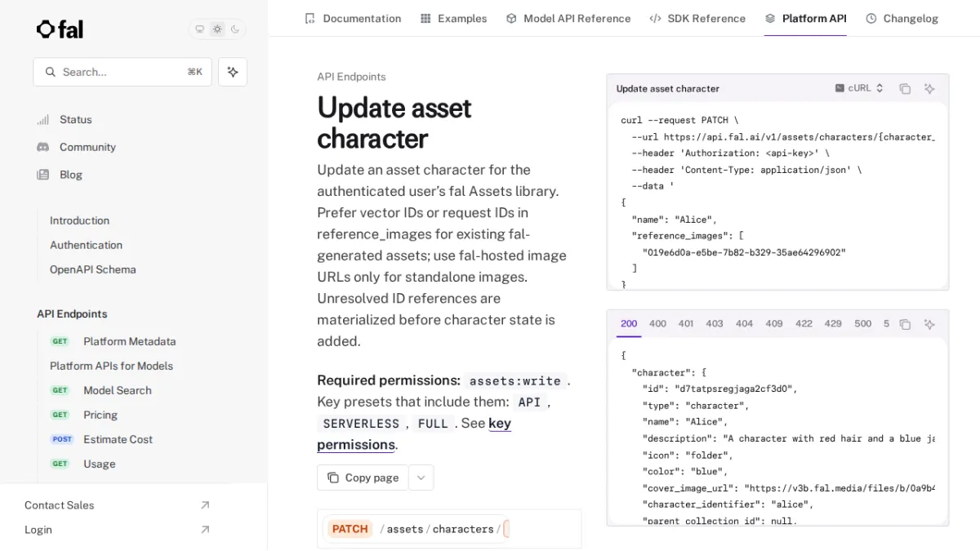
Task: Show the 429 response example
Action: pyautogui.click(x=833, y=324)
